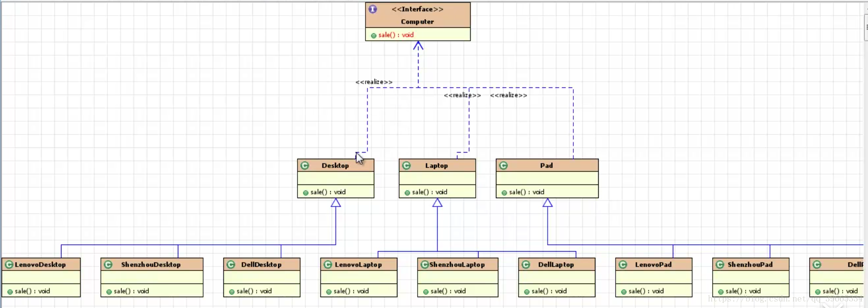Click sale() : void text in DellLaptop class
This screenshot has height=308, width=868.
[x=549, y=291]
